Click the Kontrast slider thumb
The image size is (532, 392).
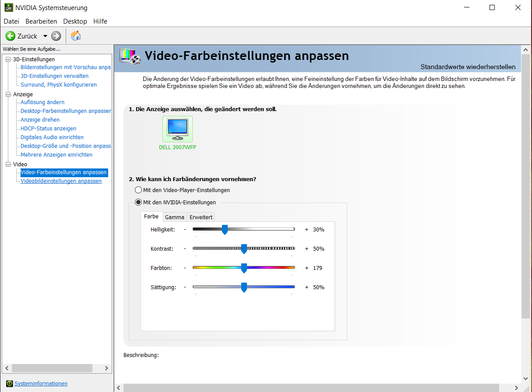(244, 249)
